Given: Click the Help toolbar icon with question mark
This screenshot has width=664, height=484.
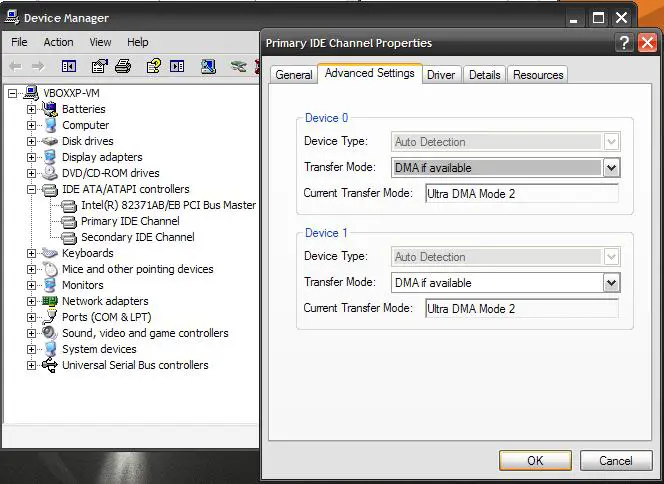Looking at the screenshot, I should click(153, 66).
